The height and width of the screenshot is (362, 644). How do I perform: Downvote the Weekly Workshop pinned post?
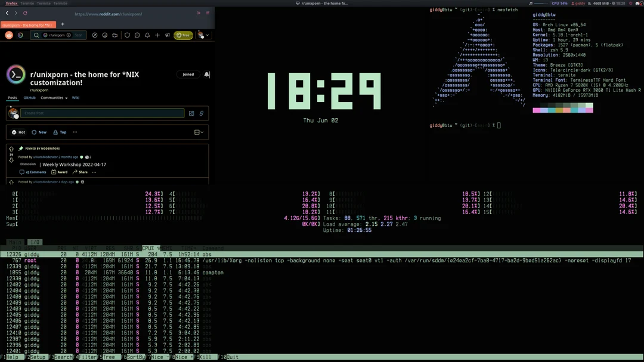click(11, 160)
